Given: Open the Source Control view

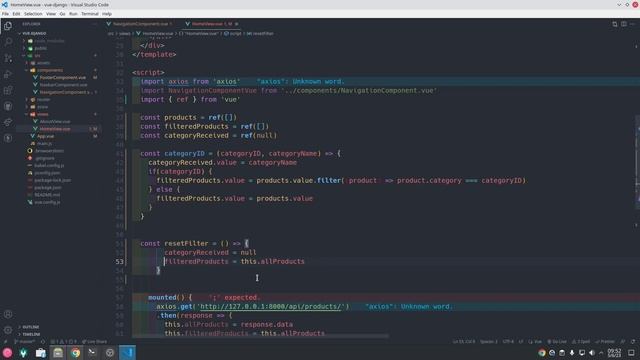Looking at the screenshot, I should [x=8, y=58].
